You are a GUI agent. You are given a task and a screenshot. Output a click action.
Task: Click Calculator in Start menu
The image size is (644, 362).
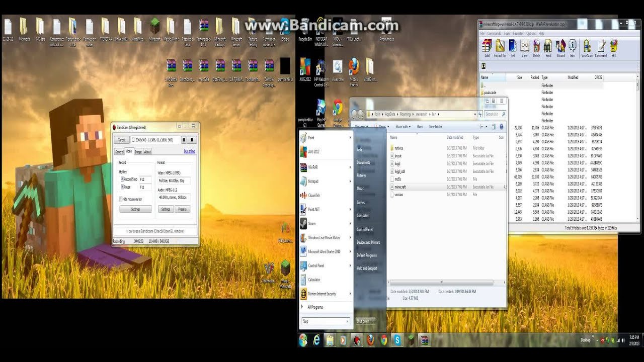(314, 280)
